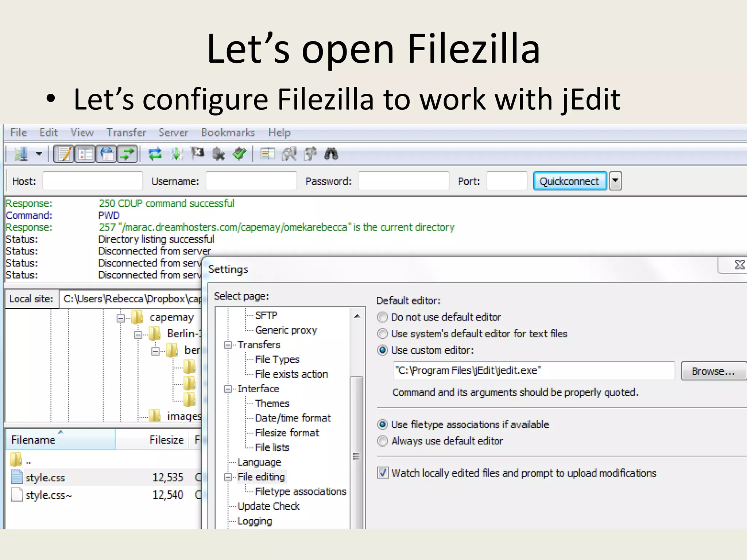Click the green checkmark Reconnect icon
The image size is (747, 560).
[240, 154]
